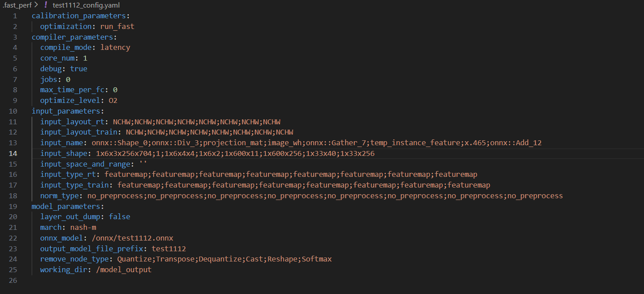Click the breadcrumb chevron after .fast_perf

35,5
